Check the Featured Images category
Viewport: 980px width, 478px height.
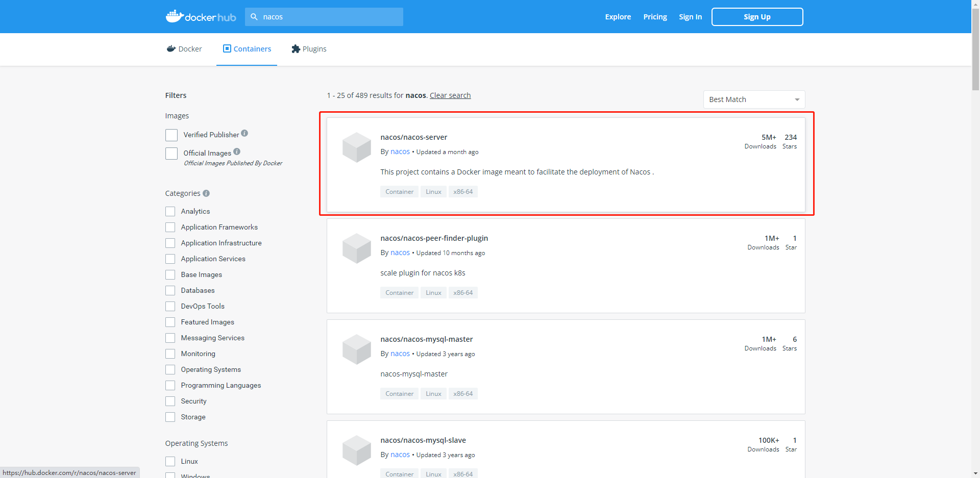click(170, 322)
